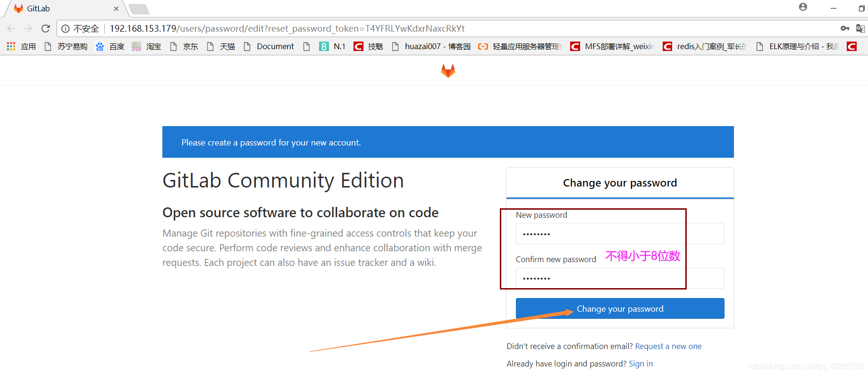
Task: Open the 百度 bookmark
Action: pos(110,46)
